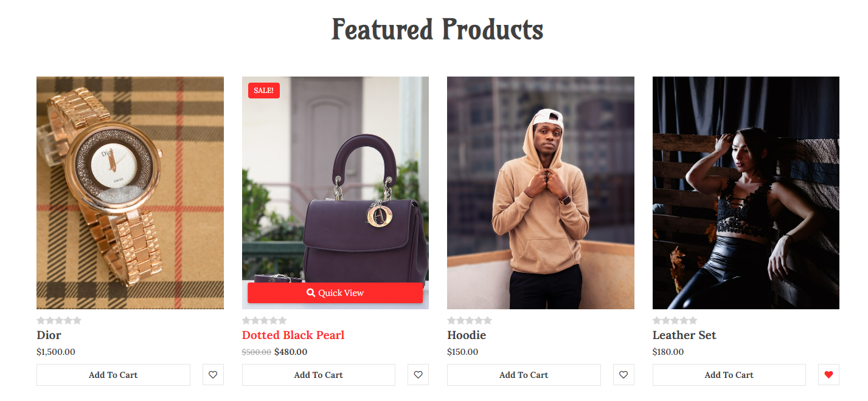Screen dimensions: 868x401
Task: Click star rating above Leather Set title
Action: (x=675, y=320)
